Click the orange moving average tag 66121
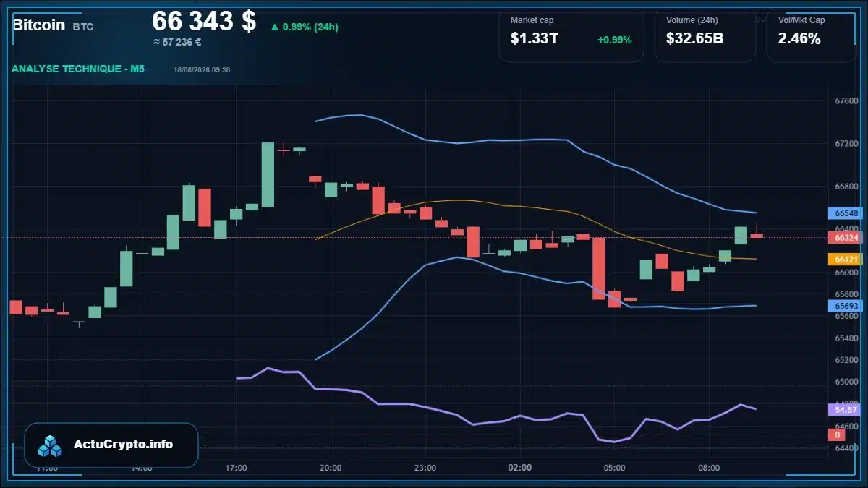 [x=846, y=259]
